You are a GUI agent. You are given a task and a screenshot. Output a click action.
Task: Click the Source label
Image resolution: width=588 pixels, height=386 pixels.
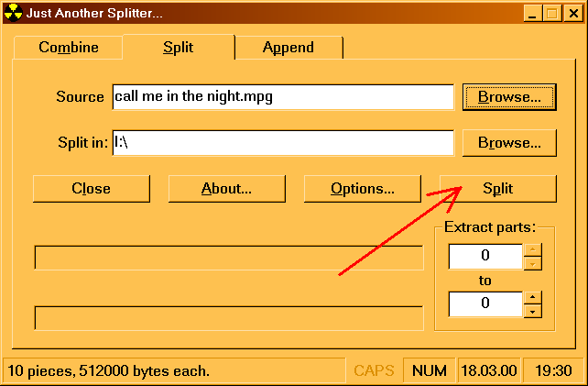(80, 97)
